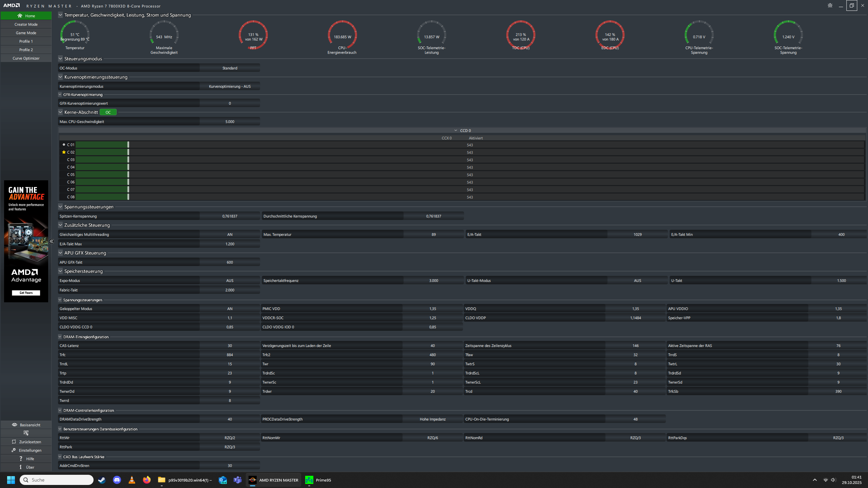868x488 pixels.
Task: Open Discord from the taskbar
Action: 117,480
